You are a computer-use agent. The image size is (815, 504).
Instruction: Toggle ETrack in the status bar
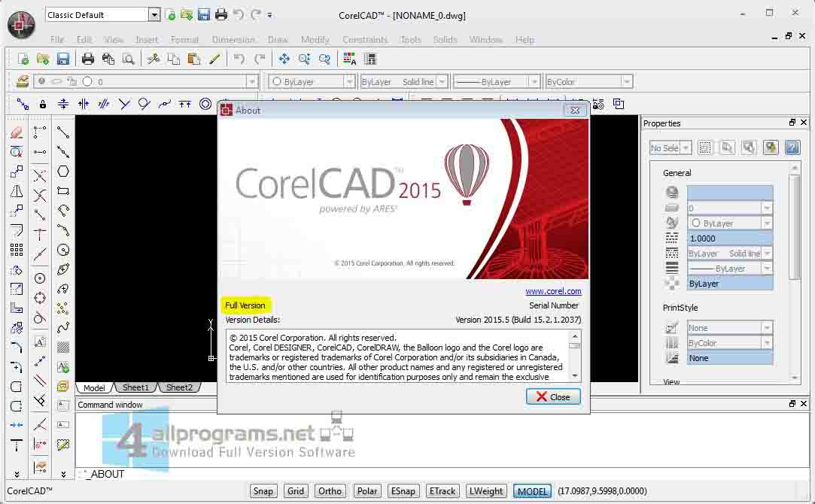442,491
